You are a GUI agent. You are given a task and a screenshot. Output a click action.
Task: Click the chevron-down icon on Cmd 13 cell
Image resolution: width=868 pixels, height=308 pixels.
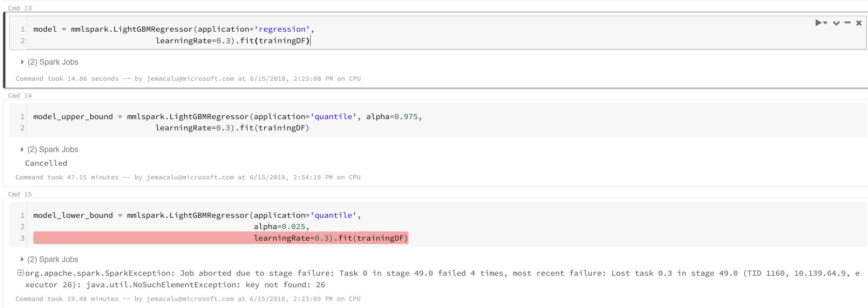[836, 23]
